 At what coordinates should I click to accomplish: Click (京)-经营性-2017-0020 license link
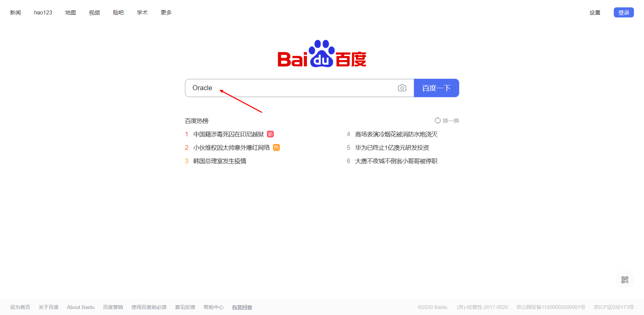click(x=482, y=307)
